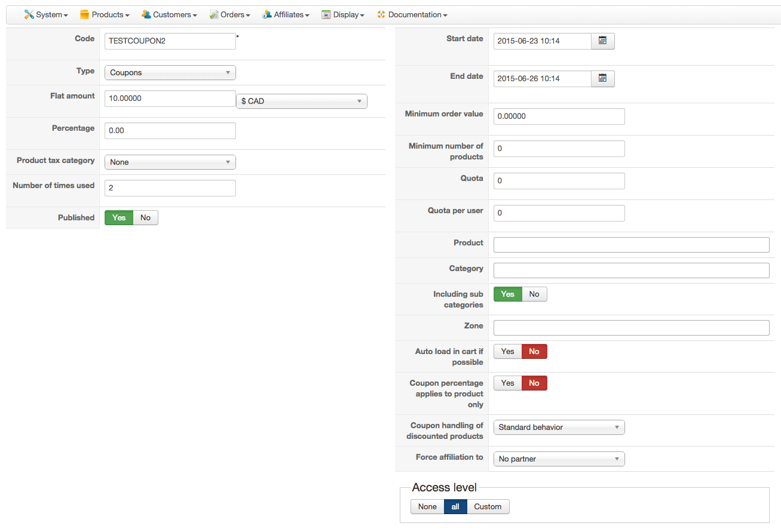Click the Documentation menu icon
Viewport: 781px width, 532px height.
381,14
